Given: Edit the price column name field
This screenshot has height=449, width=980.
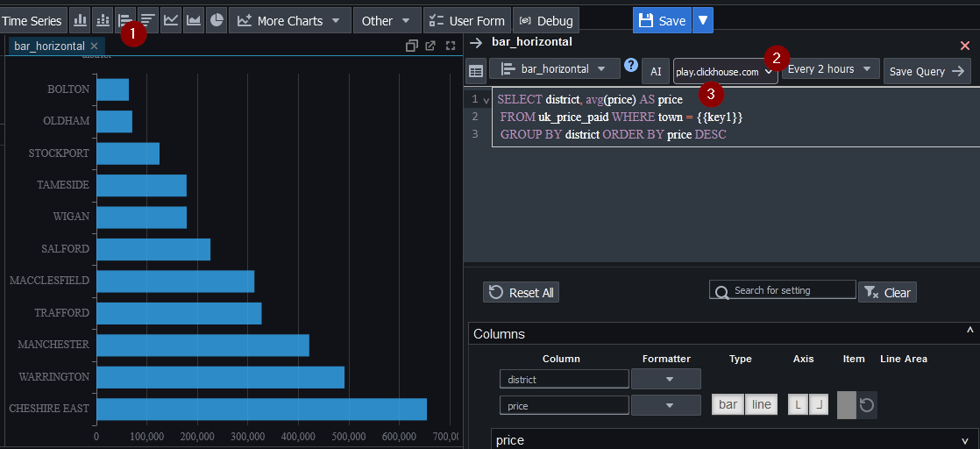Looking at the screenshot, I should tap(565, 405).
